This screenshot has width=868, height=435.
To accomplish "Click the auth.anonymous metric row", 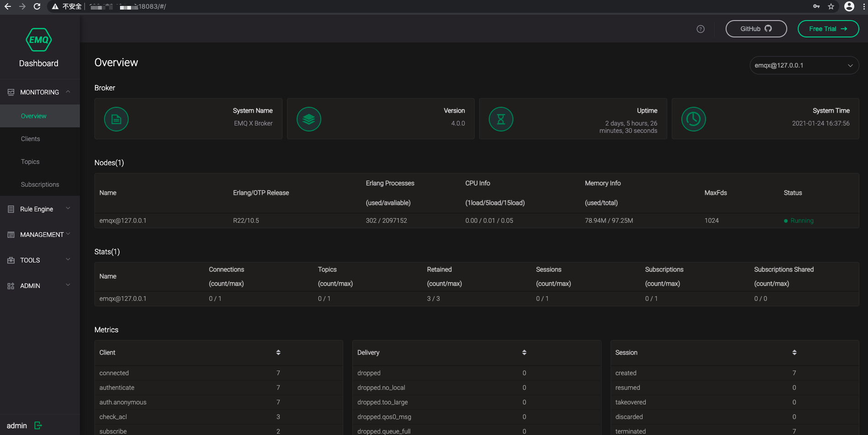I will pos(219,402).
